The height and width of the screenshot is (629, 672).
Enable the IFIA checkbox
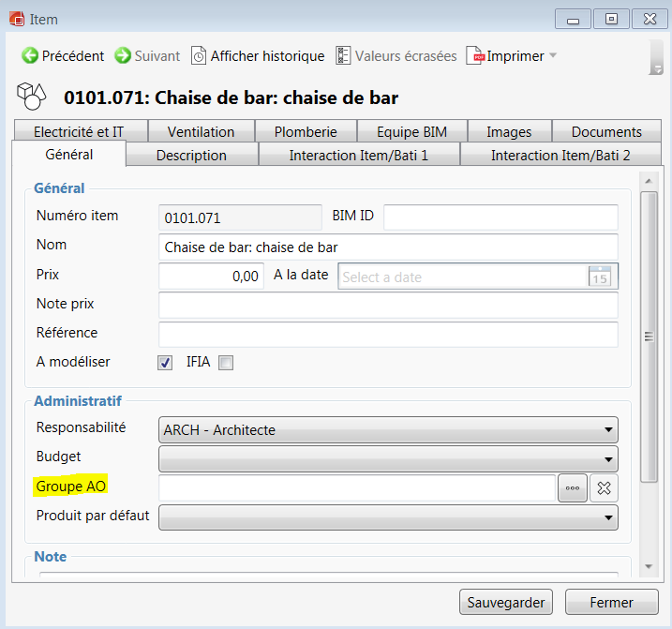(225, 363)
